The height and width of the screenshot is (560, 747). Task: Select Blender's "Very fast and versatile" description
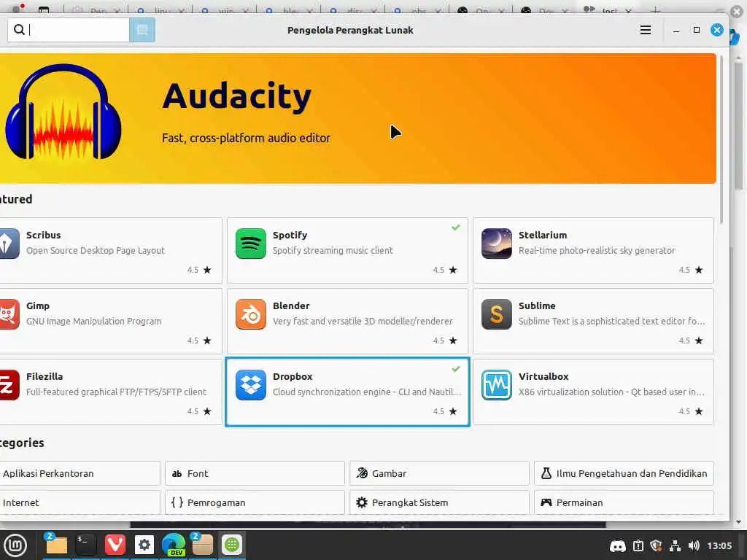[x=363, y=322]
